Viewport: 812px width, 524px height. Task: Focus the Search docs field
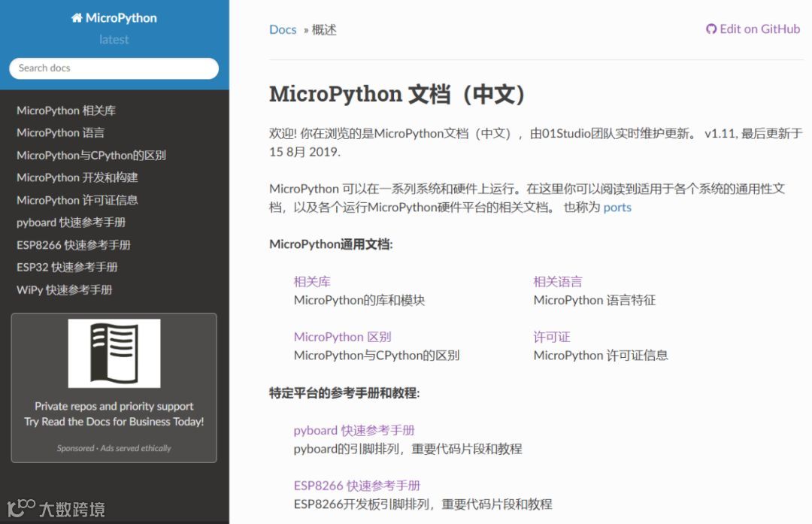pyautogui.click(x=114, y=68)
